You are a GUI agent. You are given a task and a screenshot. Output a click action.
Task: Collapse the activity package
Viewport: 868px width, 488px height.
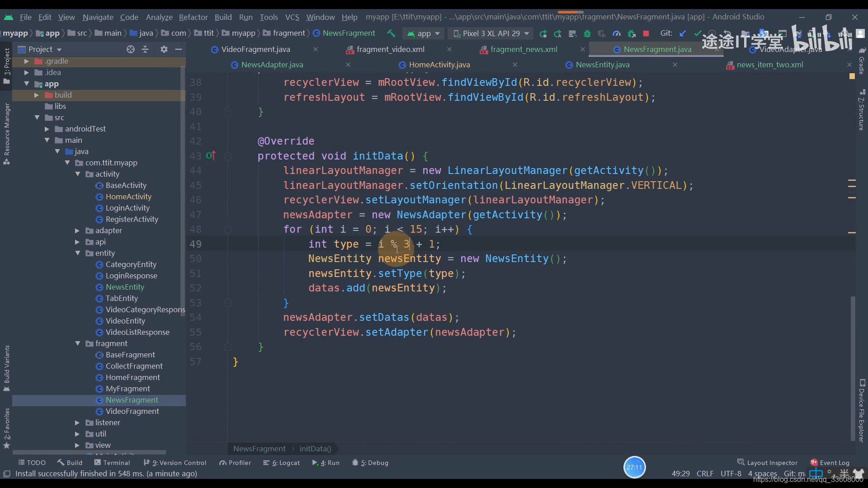coord(78,174)
